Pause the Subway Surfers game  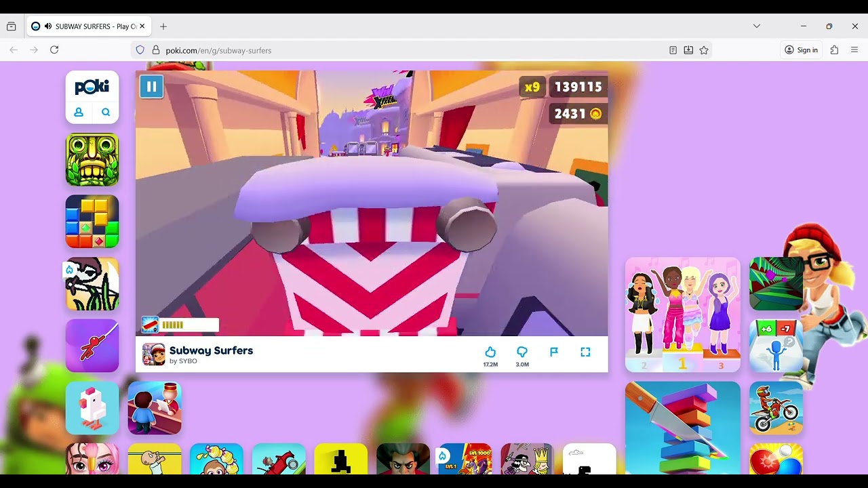tap(151, 86)
